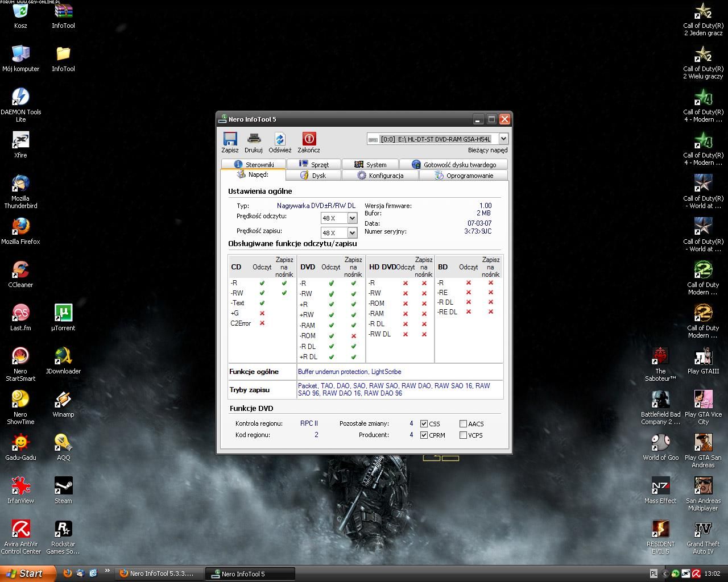Click the DAEMON Tools Lite icon

(x=20, y=97)
